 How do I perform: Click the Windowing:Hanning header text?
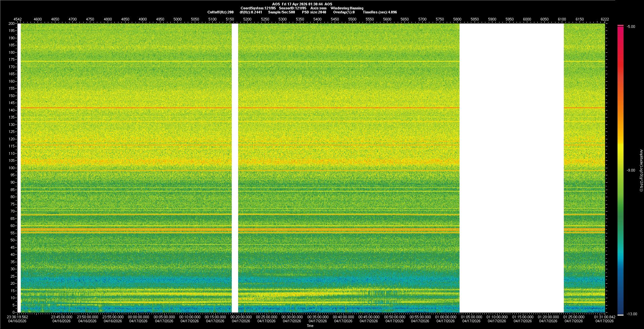347,8
